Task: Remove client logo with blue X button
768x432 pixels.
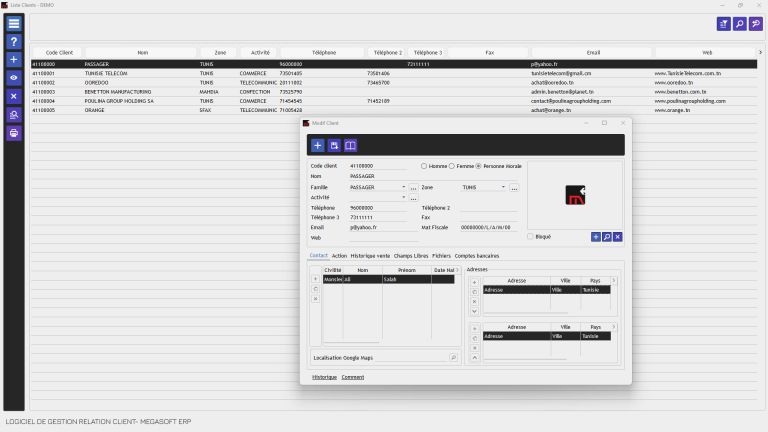Action: coord(618,237)
